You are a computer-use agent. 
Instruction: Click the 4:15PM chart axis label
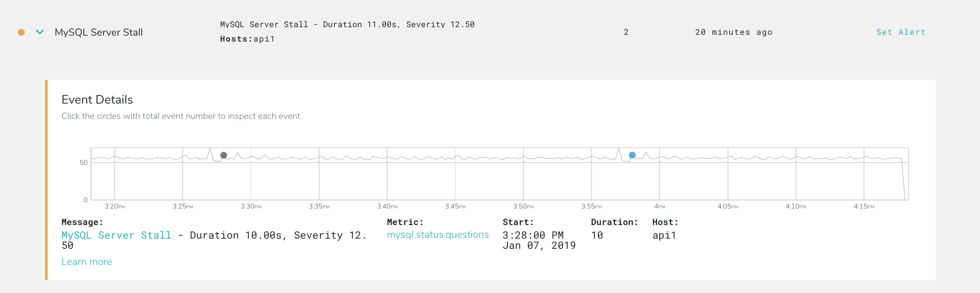(x=864, y=206)
